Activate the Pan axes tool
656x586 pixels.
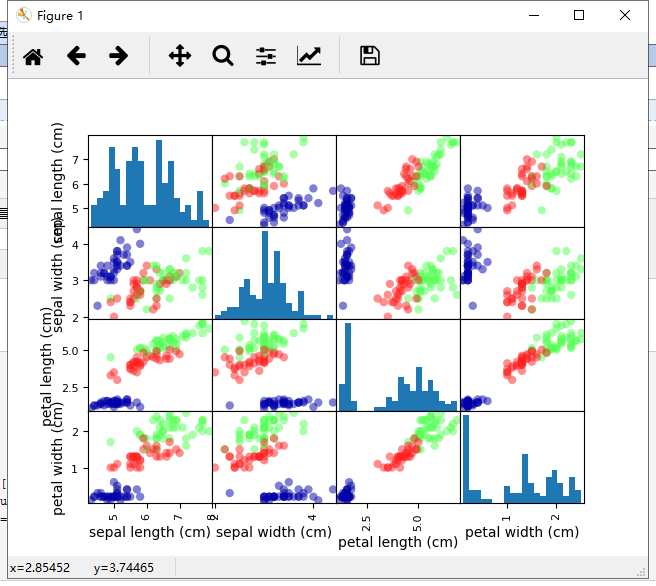tap(180, 56)
